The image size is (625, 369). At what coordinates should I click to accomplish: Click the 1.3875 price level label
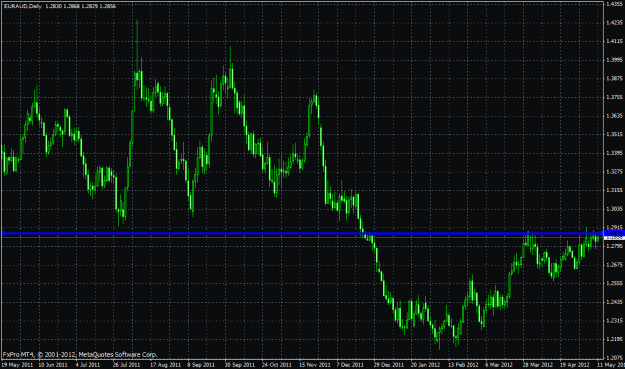point(614,79)
